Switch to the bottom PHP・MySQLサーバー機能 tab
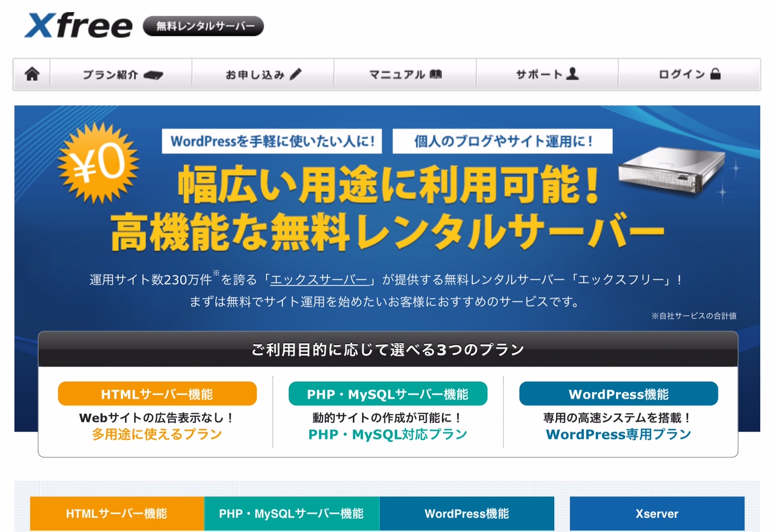 292,513
